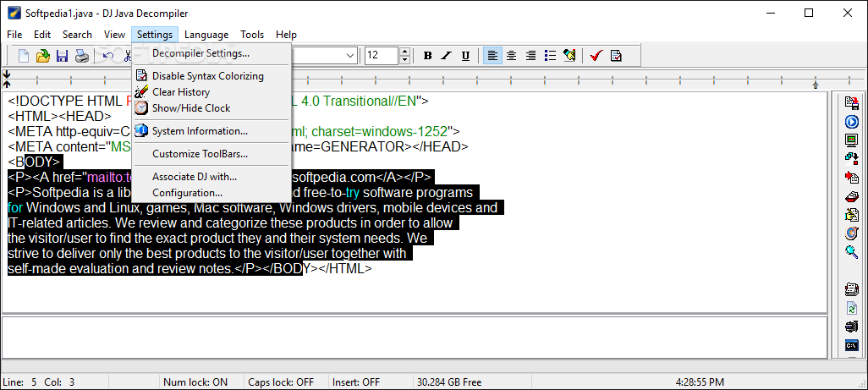Close the open Settings menu
This screenshot has width=868, height=390.
click(x=155, y=35)
